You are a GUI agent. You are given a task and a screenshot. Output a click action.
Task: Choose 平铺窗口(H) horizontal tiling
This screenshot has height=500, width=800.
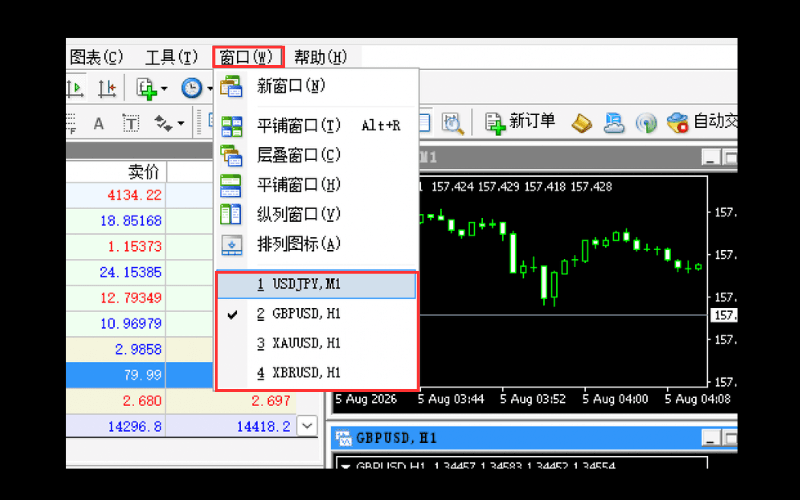(x=316, y=185)
